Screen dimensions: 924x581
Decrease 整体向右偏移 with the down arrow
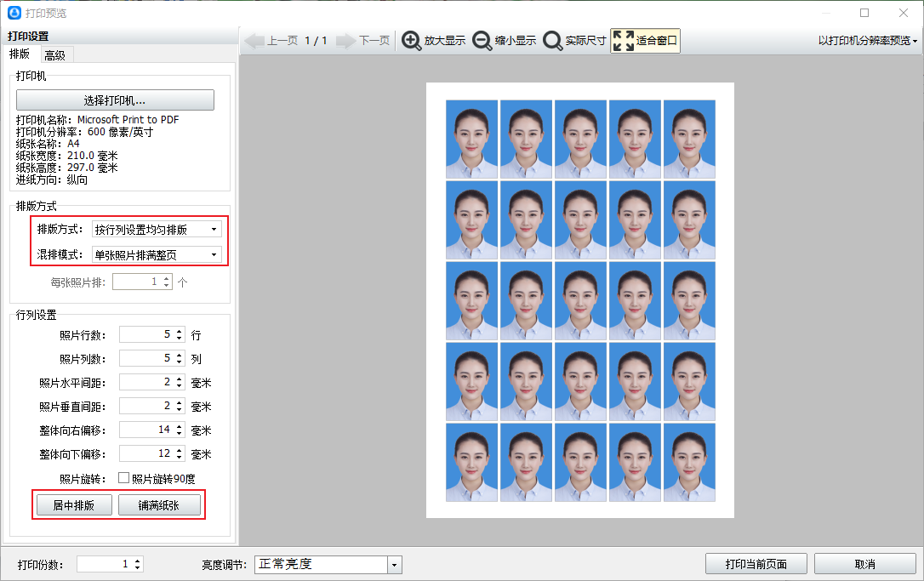pyautogui.click(x=180, y=433)
